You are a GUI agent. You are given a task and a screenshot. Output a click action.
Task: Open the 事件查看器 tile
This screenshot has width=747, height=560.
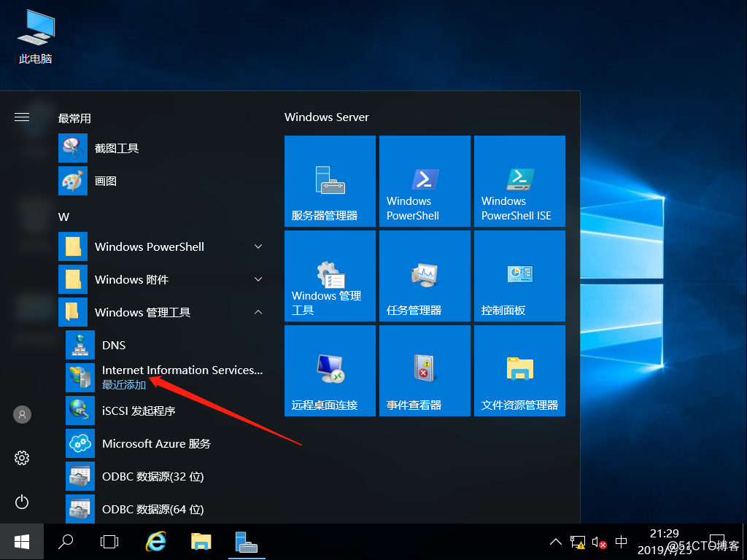tap(425, 370)
